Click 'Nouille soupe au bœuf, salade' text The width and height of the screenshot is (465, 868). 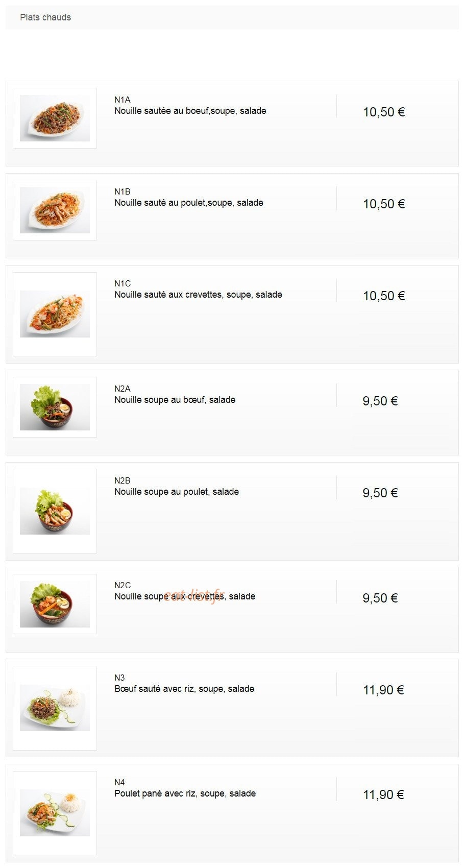click(175, 400)
